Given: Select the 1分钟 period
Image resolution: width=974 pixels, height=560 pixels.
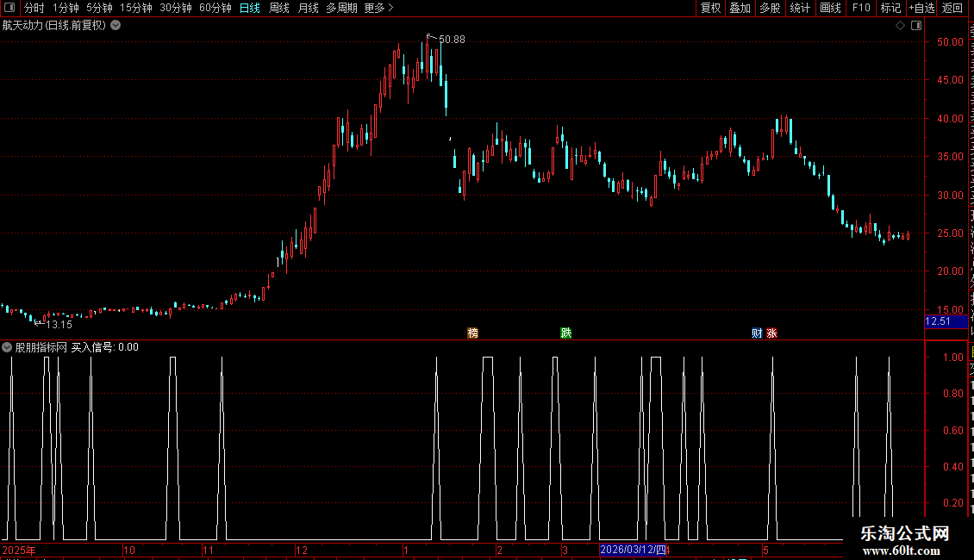Looking at the screenshot, I should point(66,8).
